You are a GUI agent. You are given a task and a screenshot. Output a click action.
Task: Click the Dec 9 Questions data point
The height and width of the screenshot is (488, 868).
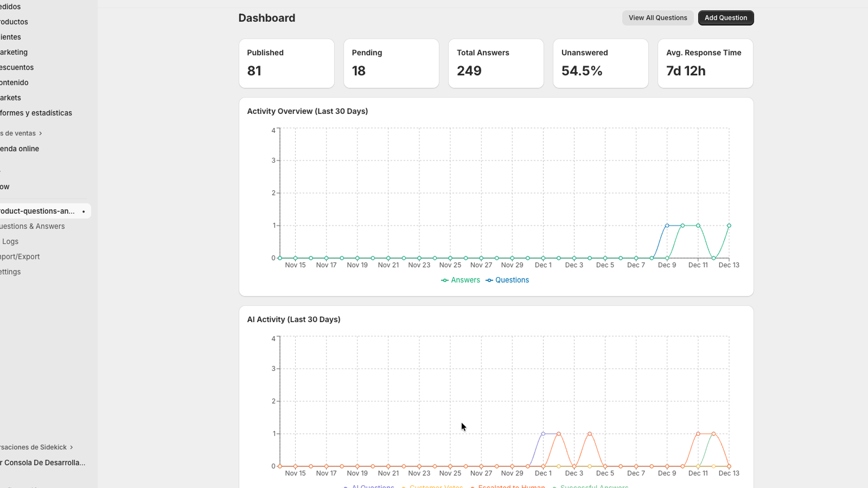pyautogui.click(x=667, y=226)
